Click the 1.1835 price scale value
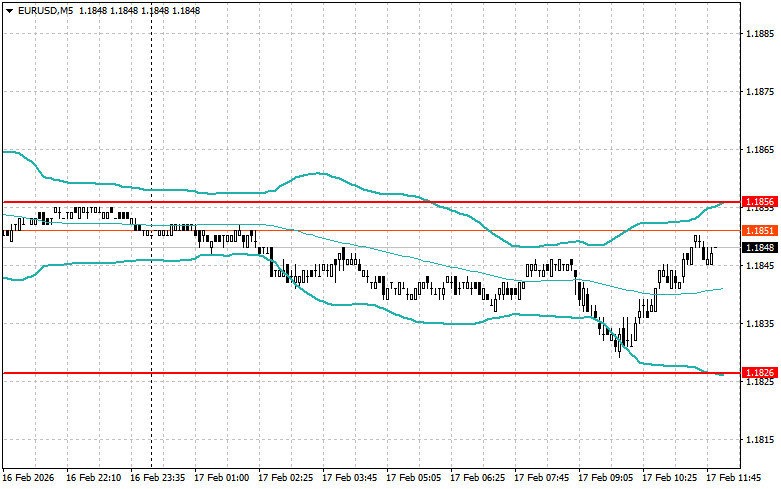781x489 pixels. click(760, 324)
